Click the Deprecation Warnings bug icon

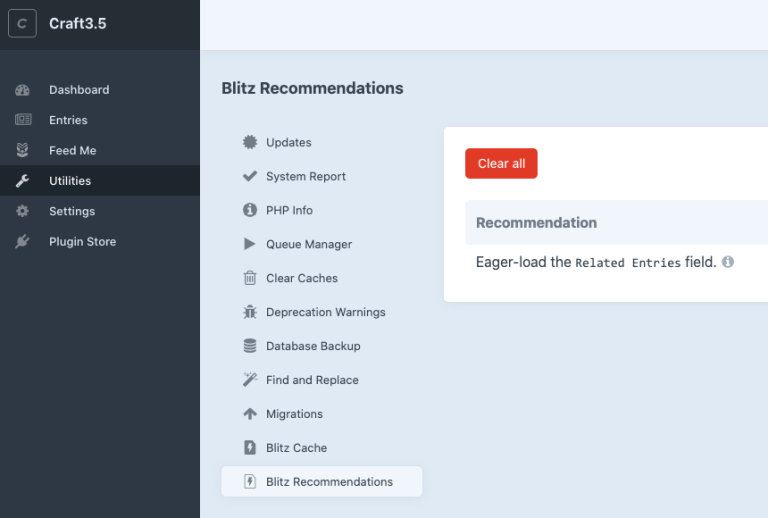(x=250, y=312)
